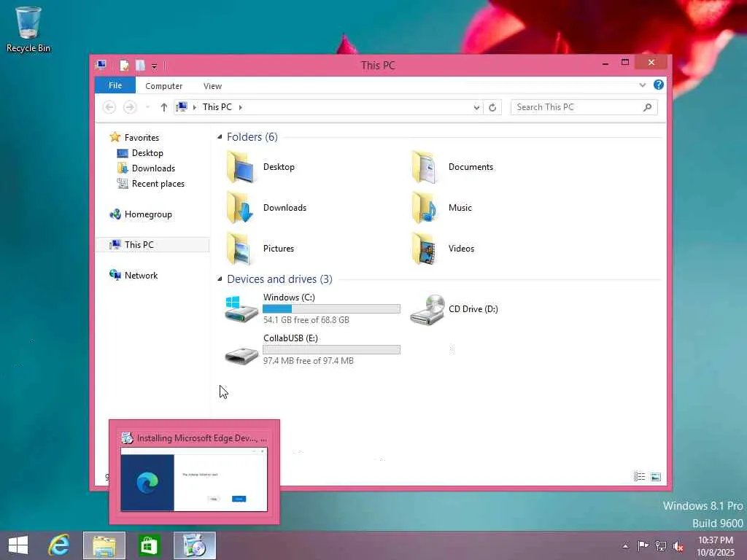Viewport: 747px width, 560px height.
Task: Click the Edge installer preview thumbnail
Action: point(194,480)
